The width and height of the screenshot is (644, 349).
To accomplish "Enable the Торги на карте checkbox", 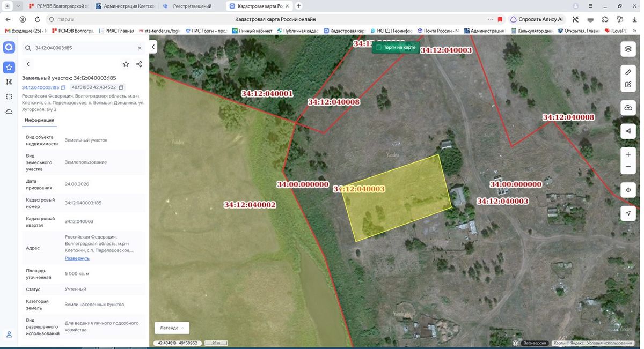I will [378, 48].
